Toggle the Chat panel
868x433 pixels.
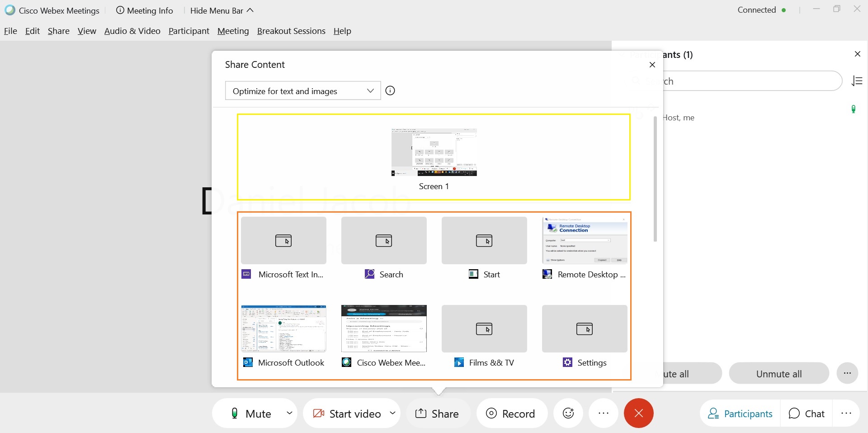(807, 413)
